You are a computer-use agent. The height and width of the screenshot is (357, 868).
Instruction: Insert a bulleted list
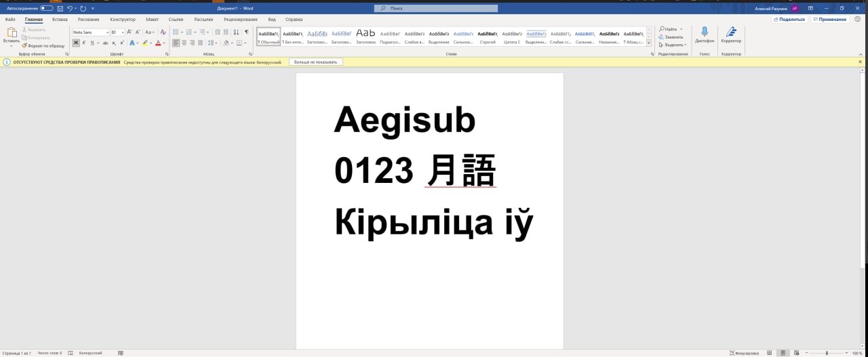[x=176, y=32]
